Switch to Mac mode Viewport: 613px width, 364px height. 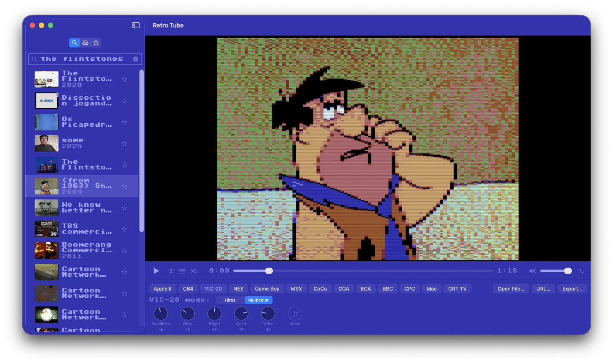coord(431,289)
